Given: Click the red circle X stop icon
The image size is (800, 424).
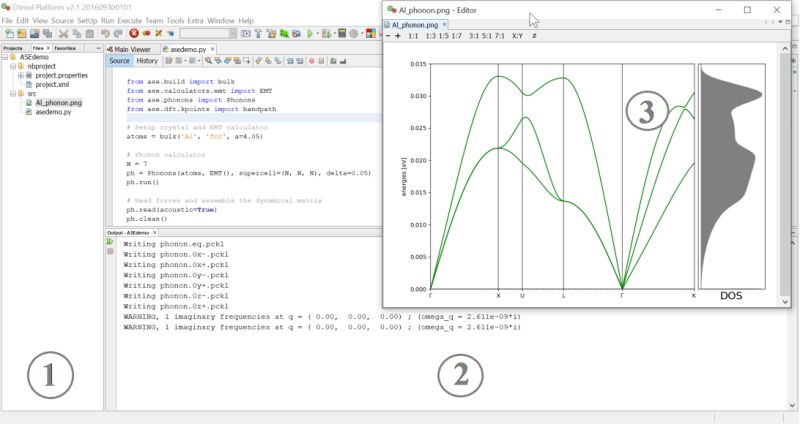Looking at the screenshot, I should [134, 33].
